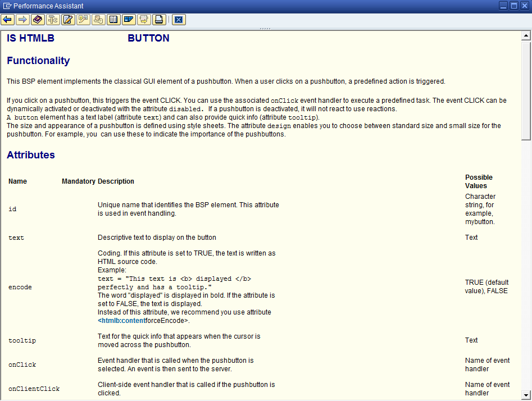This screenshot has height=401, width=532.
Task: Click the Print icon in the toolbar
Action: pos(159,20)
